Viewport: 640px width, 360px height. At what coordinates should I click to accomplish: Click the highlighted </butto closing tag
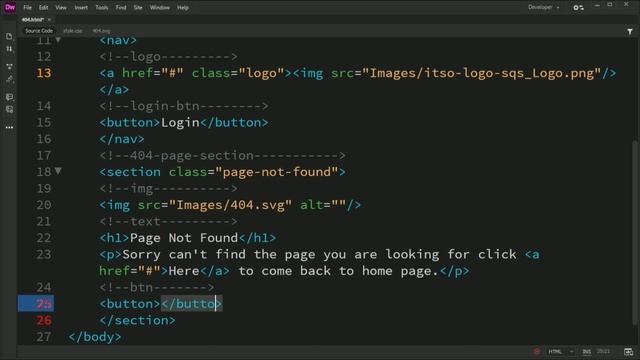[191, 304]
